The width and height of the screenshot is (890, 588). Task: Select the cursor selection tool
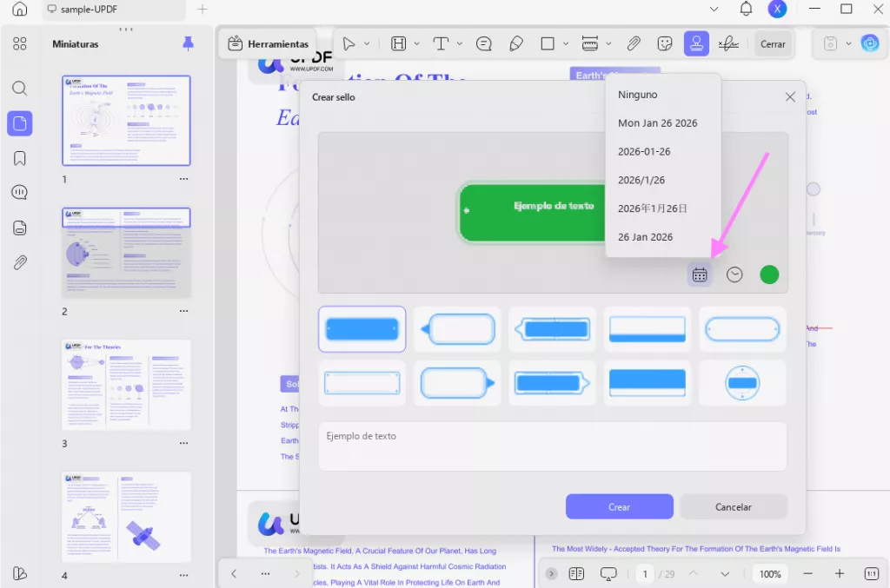349,43
